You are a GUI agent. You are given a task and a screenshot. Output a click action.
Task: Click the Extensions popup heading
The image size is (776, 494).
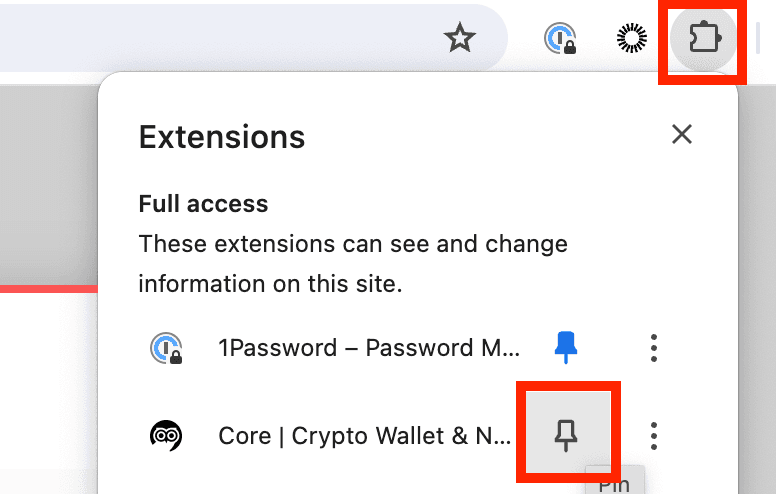tap(222, 136)
